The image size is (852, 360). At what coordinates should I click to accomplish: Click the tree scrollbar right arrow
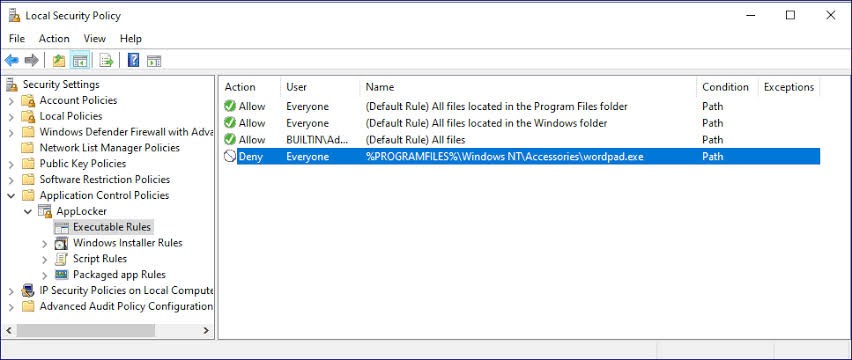point(206,330)
